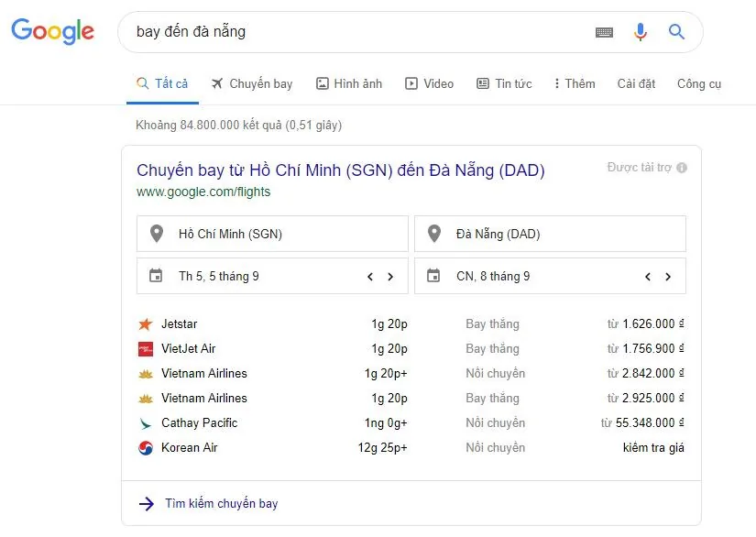This screenshot has width=756, height=537.
Task: Start voice search with microphone icon
Action: tap(641, 32)
